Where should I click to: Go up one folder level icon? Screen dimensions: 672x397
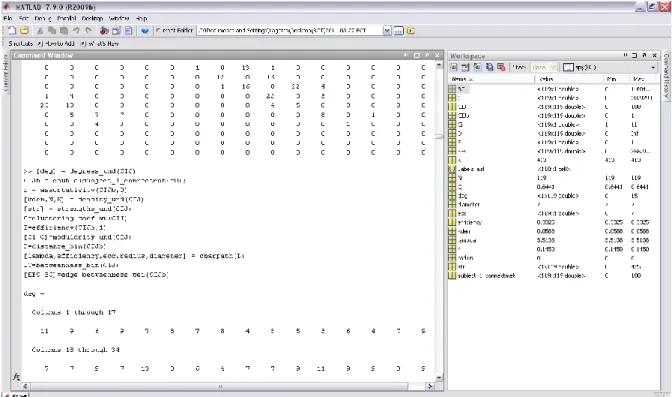click(411, 31)
